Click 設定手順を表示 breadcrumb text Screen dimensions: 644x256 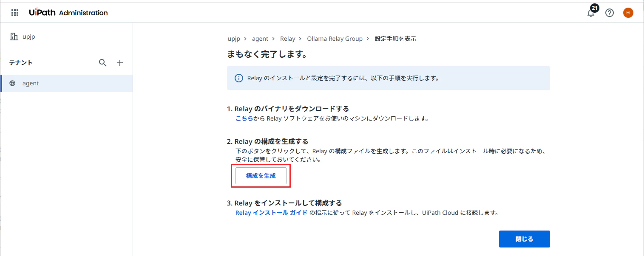click(395, 39)
